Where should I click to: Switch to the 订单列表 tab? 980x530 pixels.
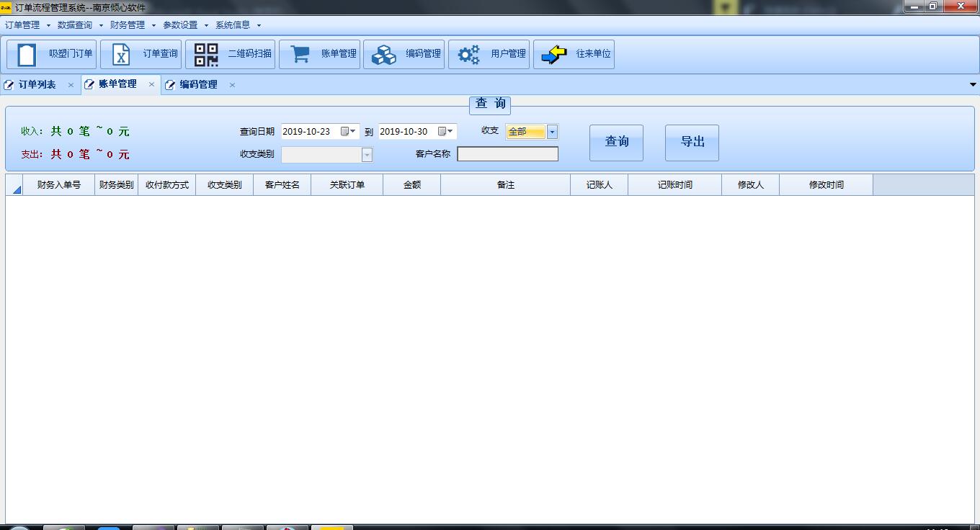[37, 85]
